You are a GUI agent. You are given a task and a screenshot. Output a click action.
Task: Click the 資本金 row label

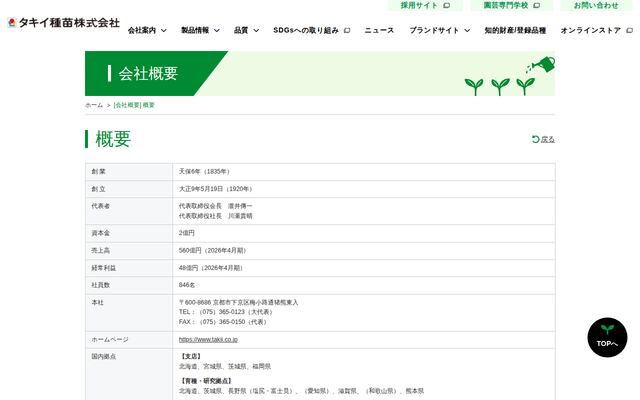click(x=100, y=233)
